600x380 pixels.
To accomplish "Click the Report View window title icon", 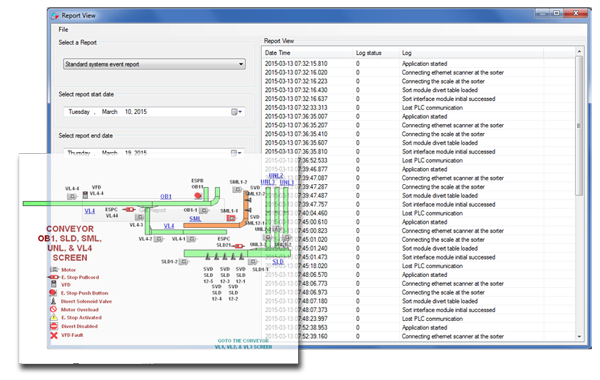I will [55, 16].
